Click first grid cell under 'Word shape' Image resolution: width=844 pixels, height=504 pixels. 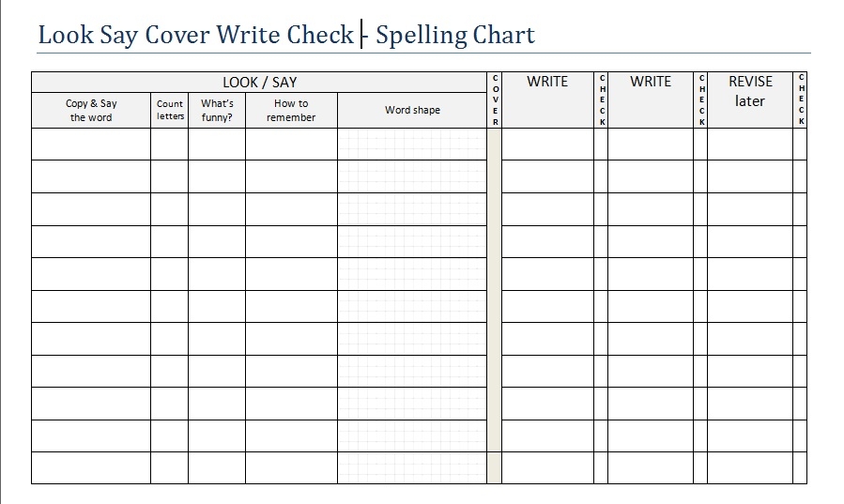pyautogui.click(x=412, y=144)
